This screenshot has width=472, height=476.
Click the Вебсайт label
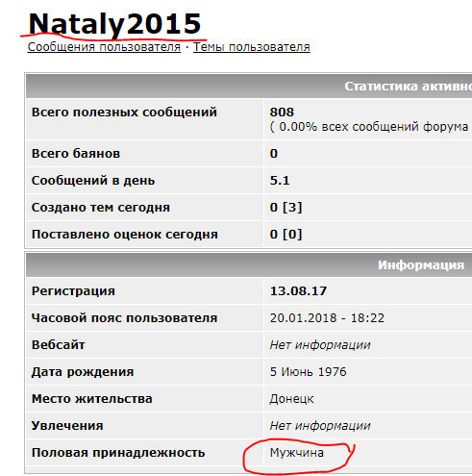[x=58, y=345]
